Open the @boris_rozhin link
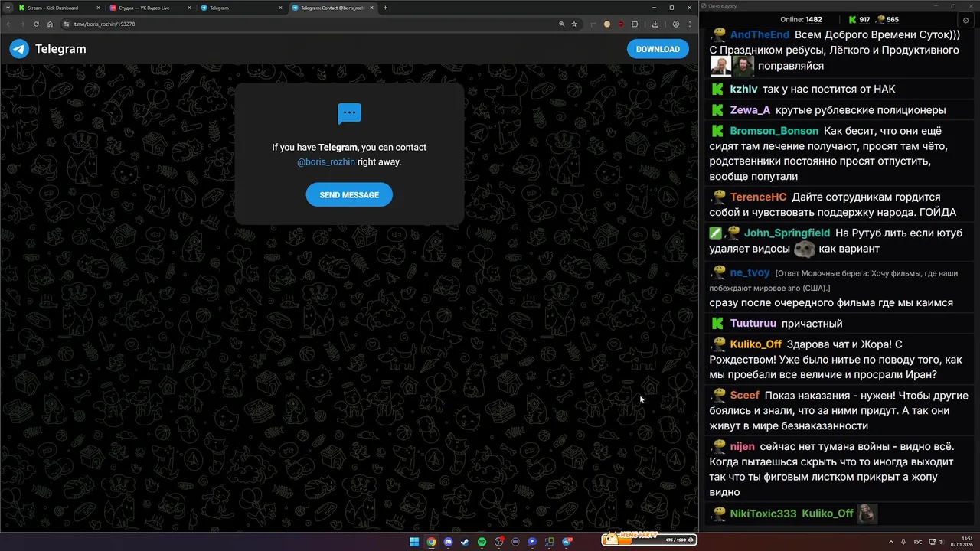 click(x=326, y=162)
